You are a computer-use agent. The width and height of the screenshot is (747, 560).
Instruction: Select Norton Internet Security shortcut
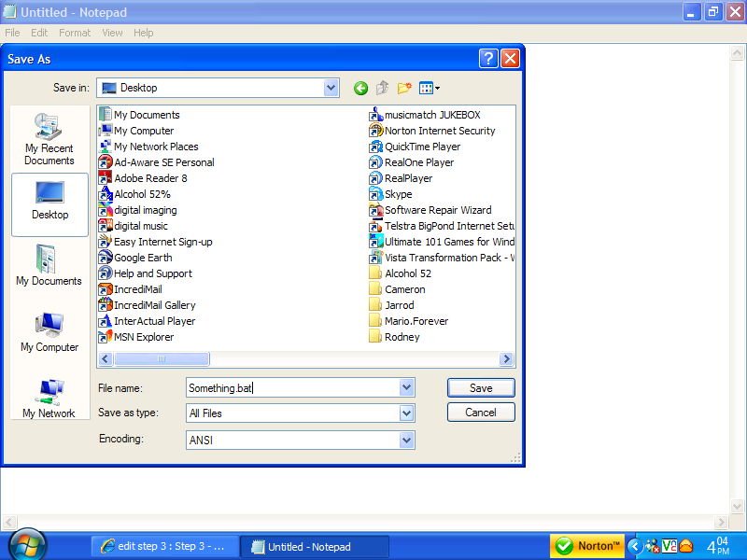tap(432, 131)
